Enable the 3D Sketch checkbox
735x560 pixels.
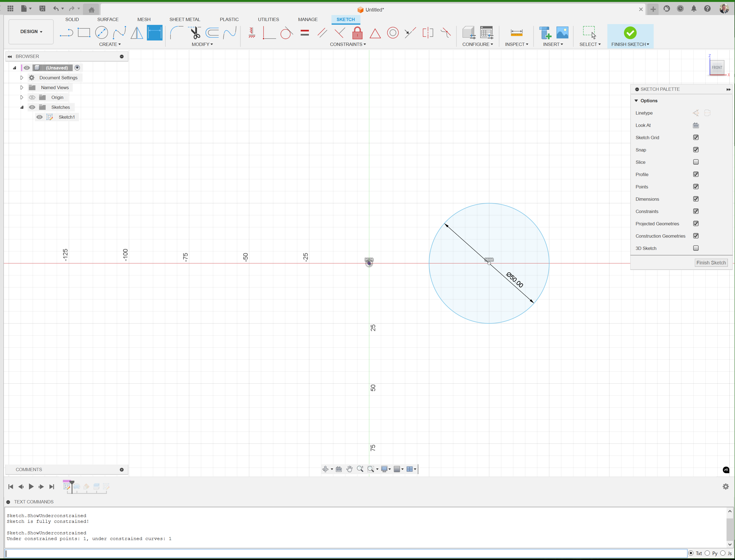(696, 248)
